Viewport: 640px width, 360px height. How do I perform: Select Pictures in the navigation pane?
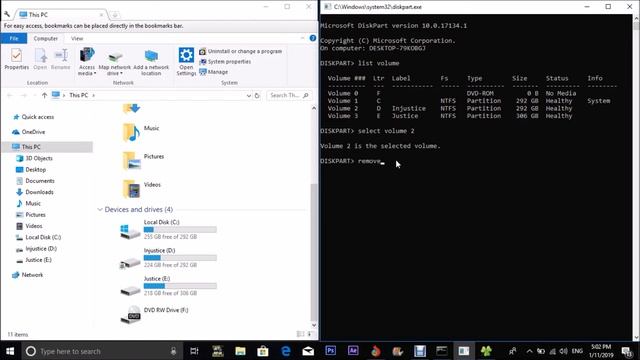(x=35, y=215)
